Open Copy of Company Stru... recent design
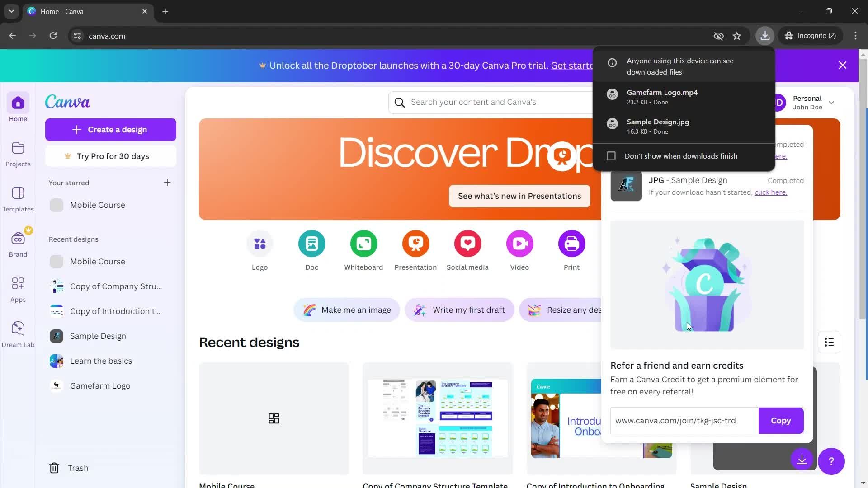 111,286
